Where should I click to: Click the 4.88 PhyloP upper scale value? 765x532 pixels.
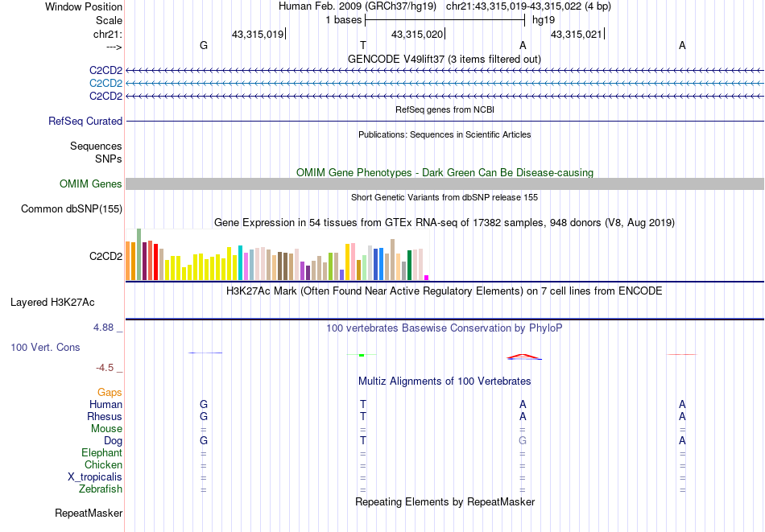tap(103, 328)
